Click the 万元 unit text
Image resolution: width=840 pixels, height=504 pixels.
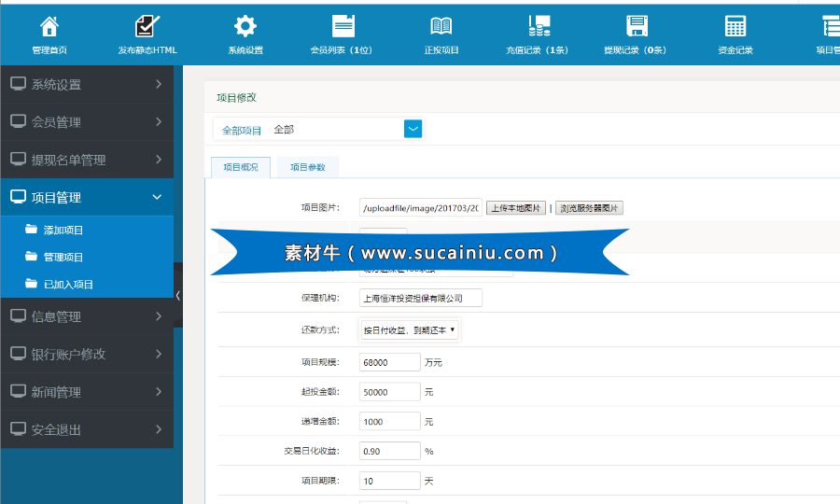pos(433,363)
